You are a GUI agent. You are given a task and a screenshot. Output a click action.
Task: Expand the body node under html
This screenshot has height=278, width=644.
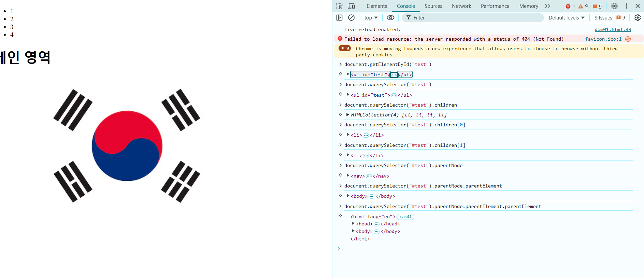point(353,231)
